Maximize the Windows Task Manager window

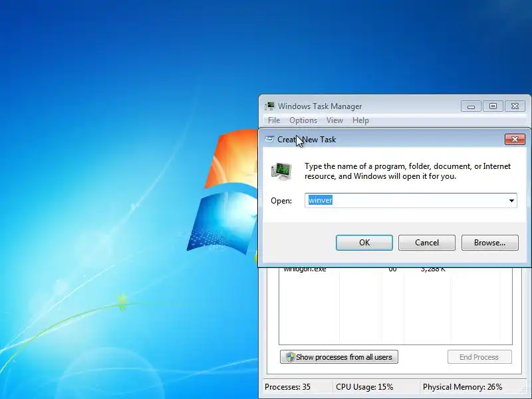[493, 106]
